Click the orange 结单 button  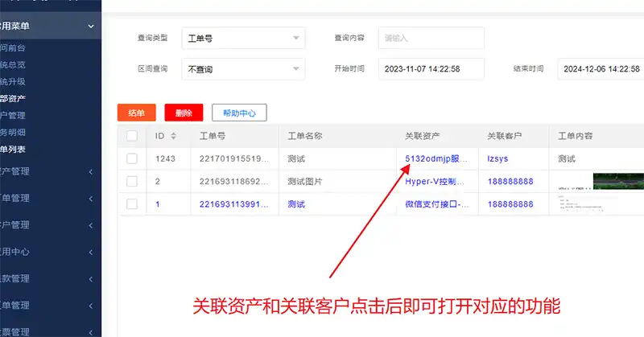pyautogui.click(x=136, y=113)
